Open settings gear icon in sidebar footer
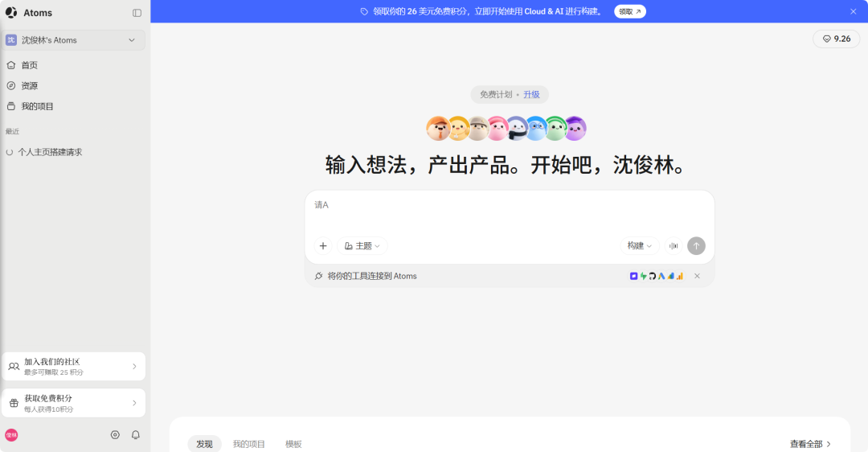 115,435
